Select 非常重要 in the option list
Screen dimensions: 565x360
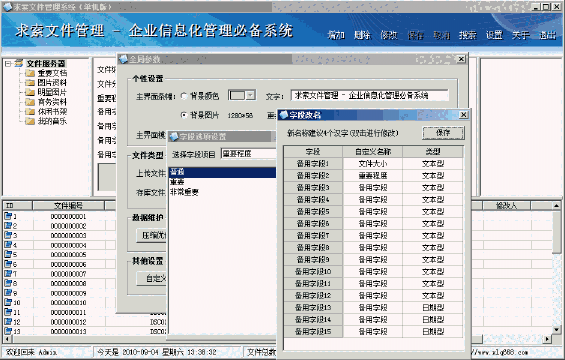coord(222,192)
